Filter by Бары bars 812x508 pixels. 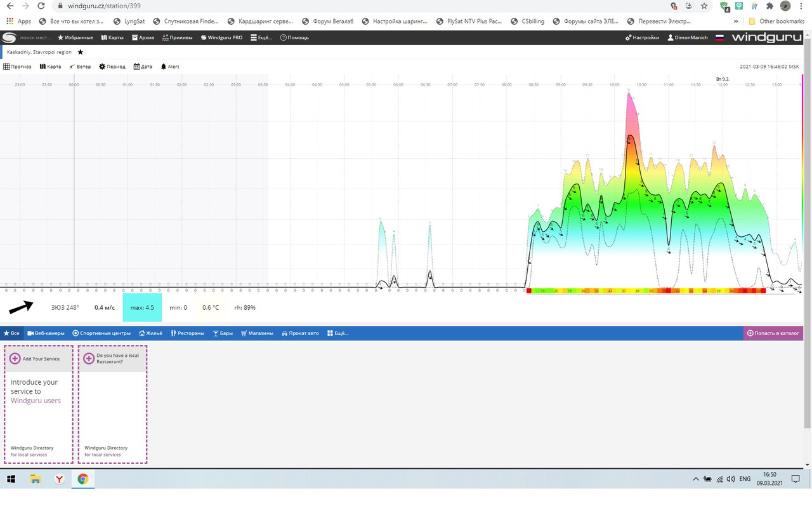(223, 333)
